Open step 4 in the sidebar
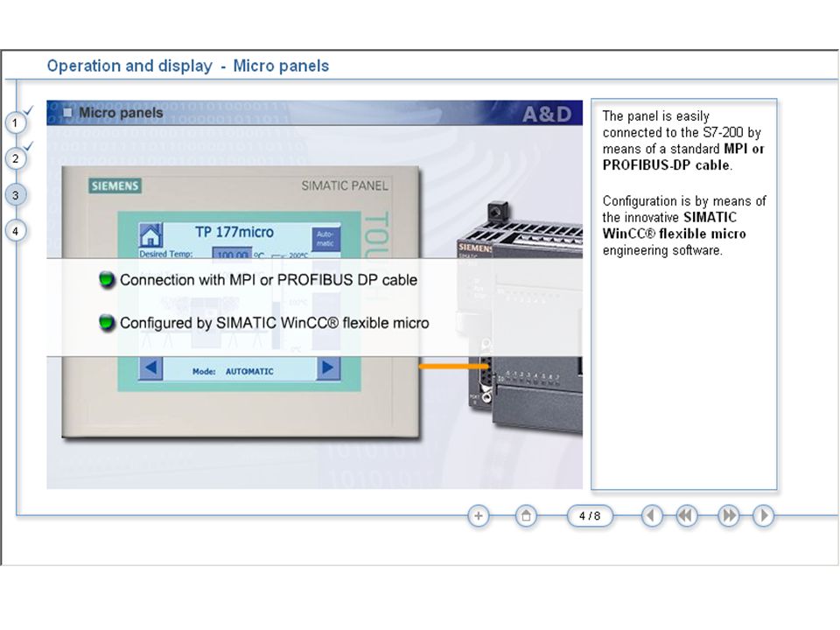 pos(16,231)
